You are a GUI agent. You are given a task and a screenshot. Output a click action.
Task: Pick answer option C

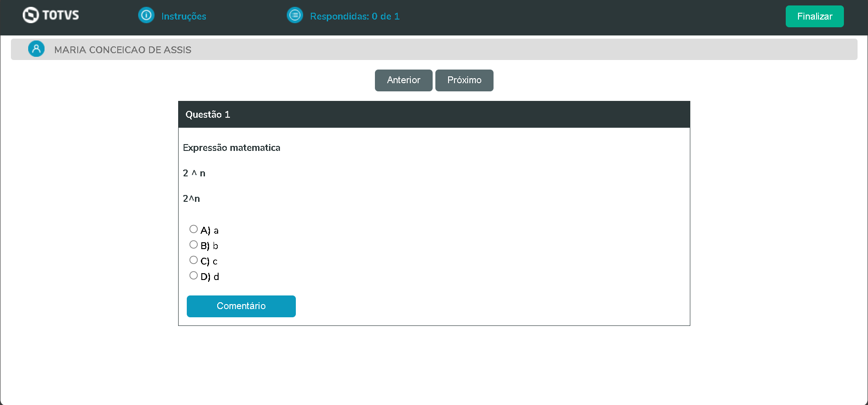(194, 260)
